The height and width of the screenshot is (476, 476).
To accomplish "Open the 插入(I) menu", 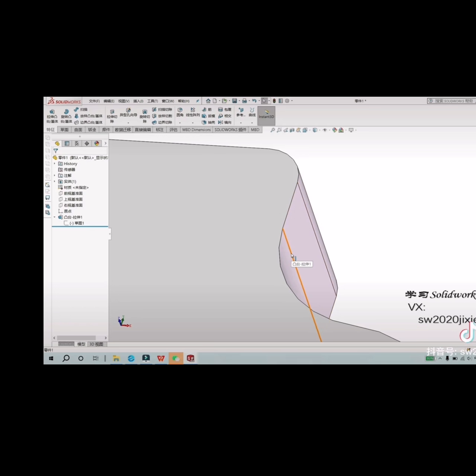I will (x=138, y=101).
